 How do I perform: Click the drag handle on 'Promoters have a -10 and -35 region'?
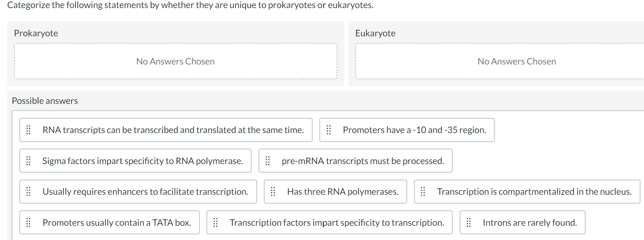[x=329, y=130]
